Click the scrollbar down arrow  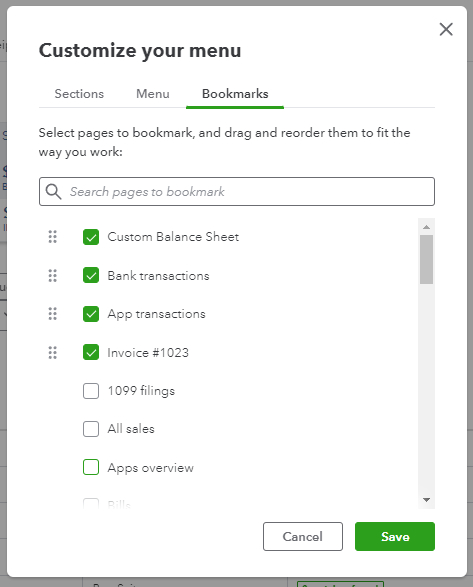pos(426,500)
